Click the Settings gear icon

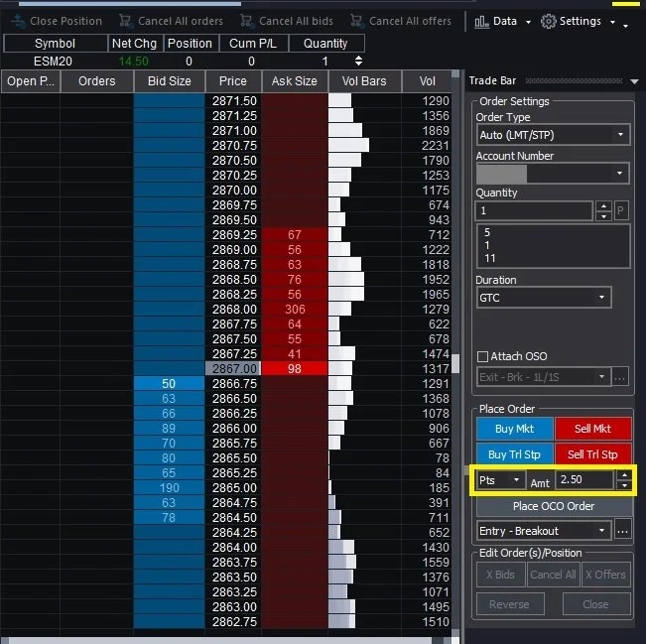[x=548, y=21]
